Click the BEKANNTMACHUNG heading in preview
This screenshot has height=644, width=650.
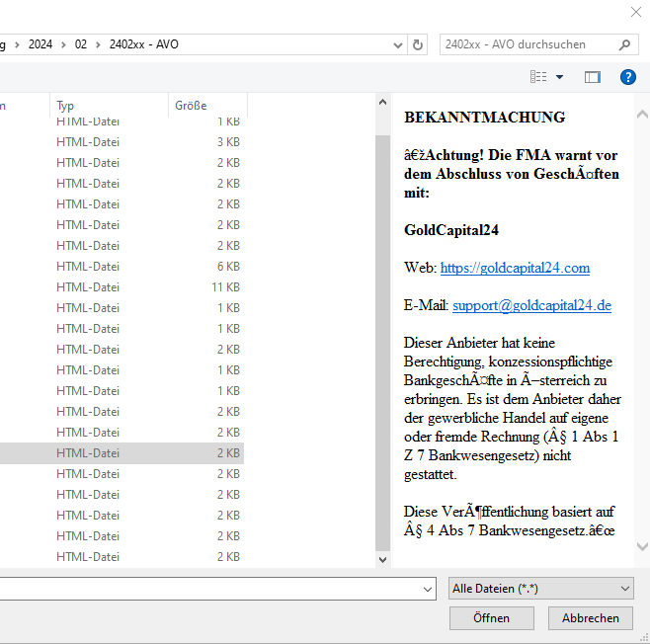[x=485, y=118]
